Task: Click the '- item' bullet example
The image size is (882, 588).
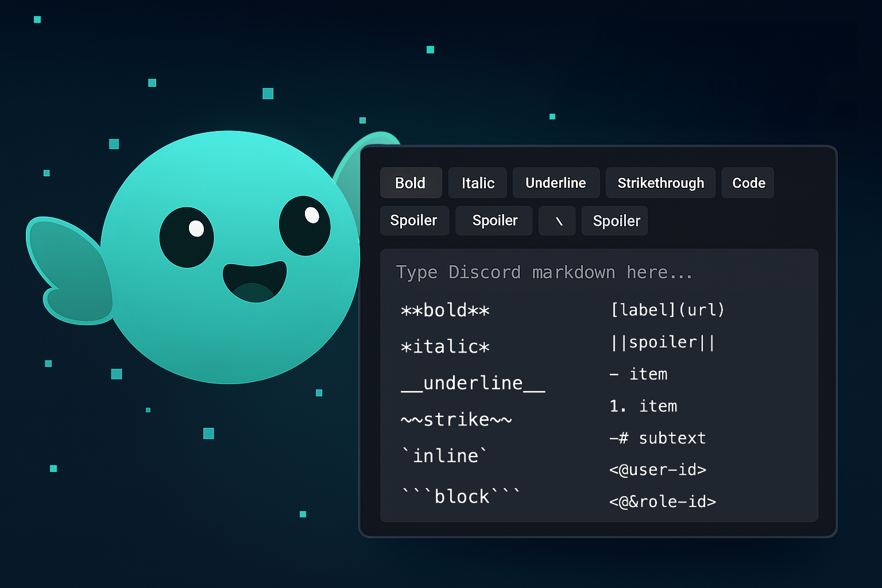Action: pos(639,374)
